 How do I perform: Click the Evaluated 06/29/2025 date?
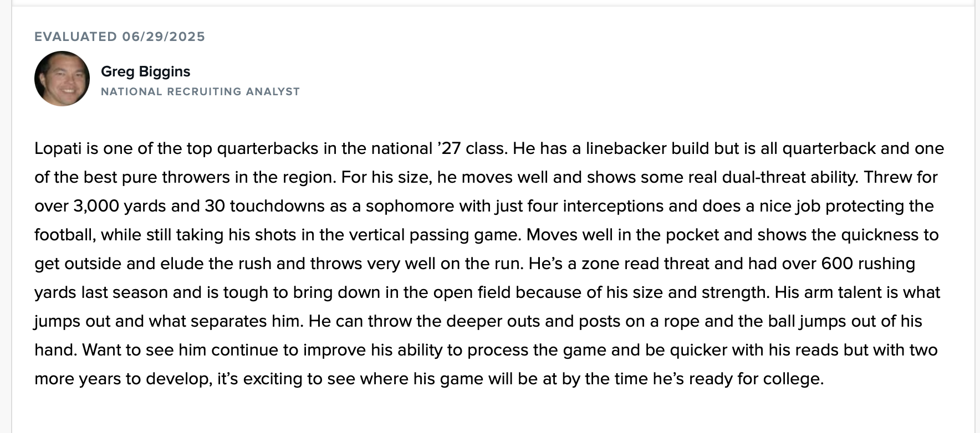(120, 37)
